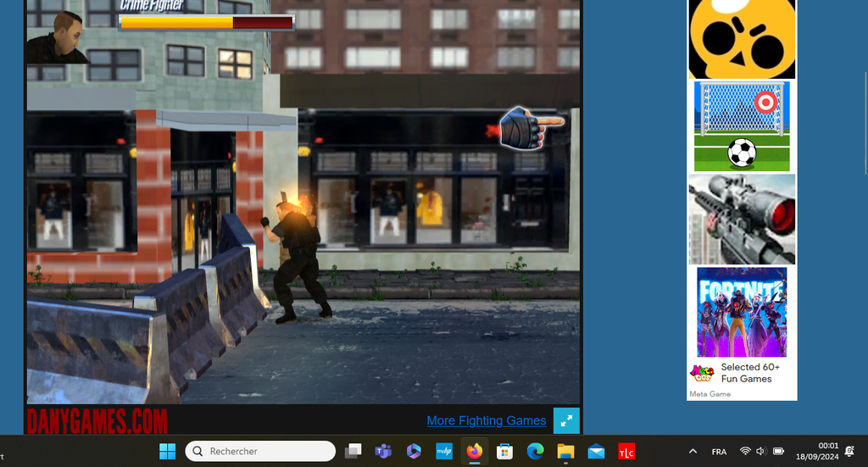Open the More Fighting Games link
Screen dimensions: 868x467
click(x=486, y=420)
